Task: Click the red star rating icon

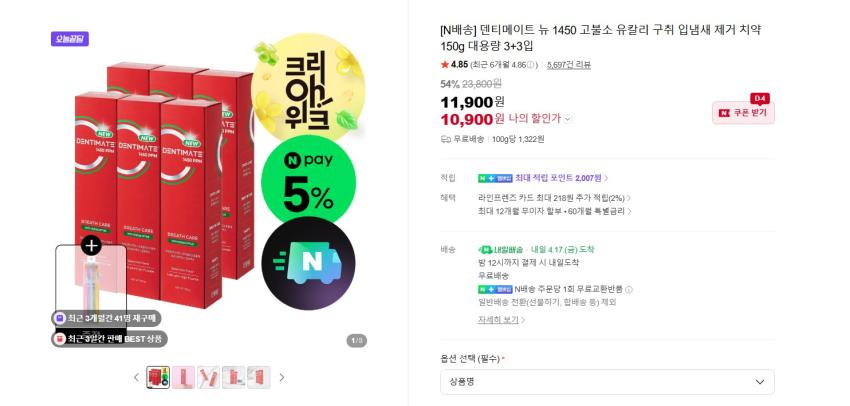Action: [x=445, y=65]
